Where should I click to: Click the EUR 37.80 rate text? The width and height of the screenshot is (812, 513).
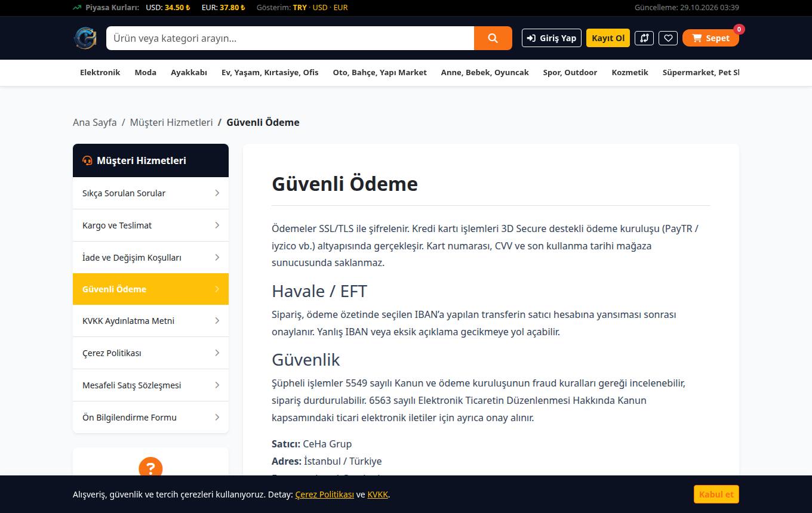224,8
